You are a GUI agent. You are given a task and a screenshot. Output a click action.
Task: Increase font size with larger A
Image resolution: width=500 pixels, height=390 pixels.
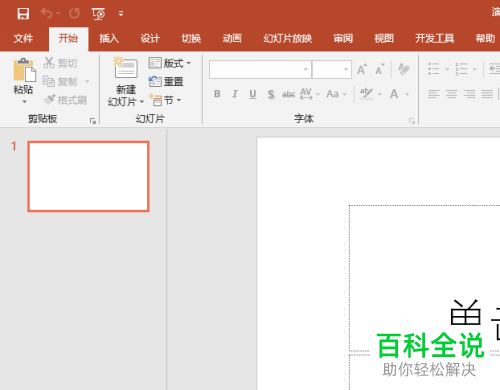point(362,69)
